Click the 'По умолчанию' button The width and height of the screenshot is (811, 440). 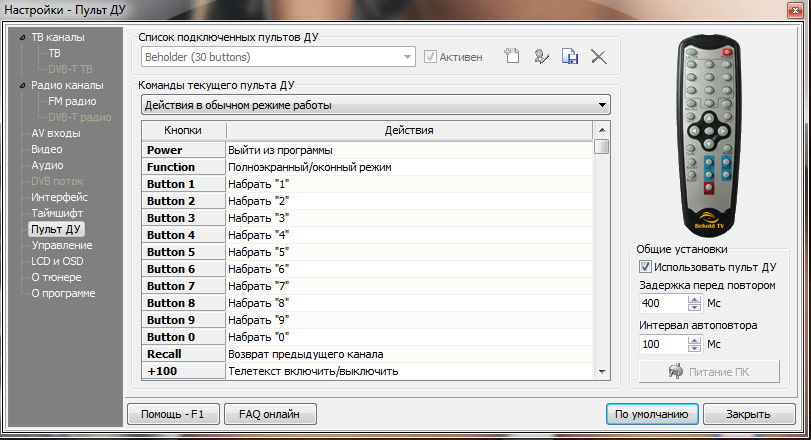coord(650,413)
